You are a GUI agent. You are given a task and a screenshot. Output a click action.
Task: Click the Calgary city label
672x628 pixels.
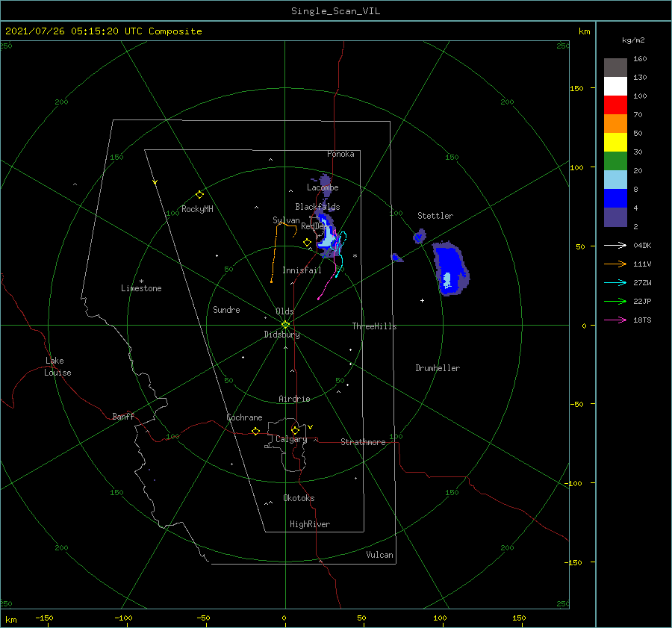click(291, 439)
